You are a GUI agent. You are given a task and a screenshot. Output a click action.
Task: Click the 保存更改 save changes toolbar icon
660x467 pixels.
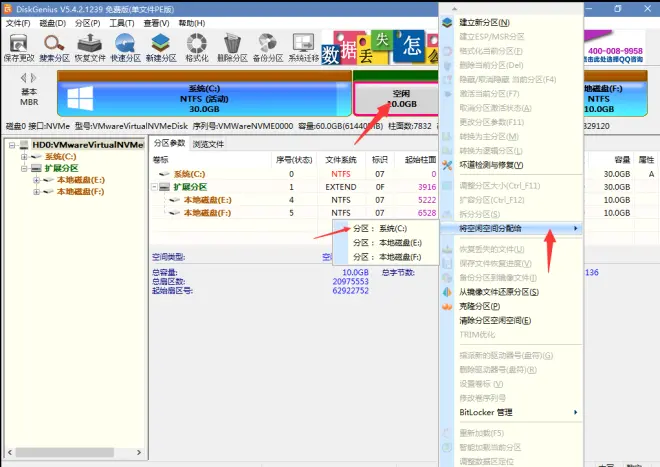19,48
